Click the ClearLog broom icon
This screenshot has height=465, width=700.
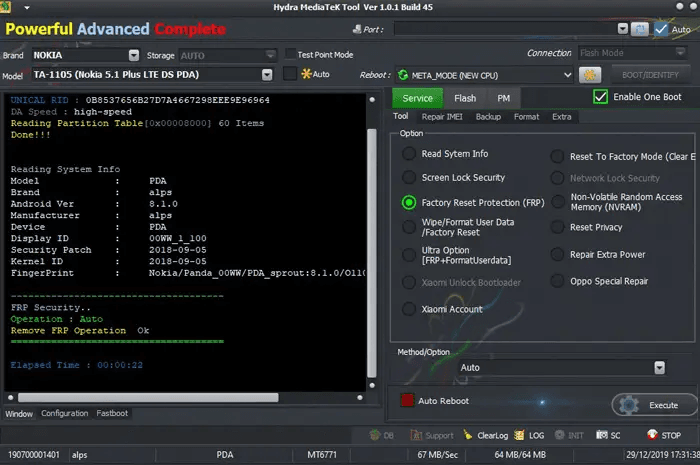coord(467,436)
